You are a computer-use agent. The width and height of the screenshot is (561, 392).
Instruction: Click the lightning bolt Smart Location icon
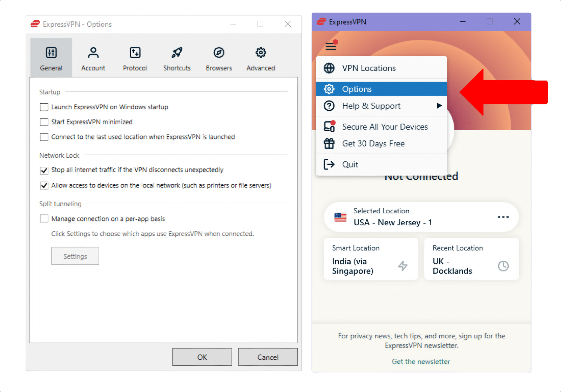[x=403, y=266]
